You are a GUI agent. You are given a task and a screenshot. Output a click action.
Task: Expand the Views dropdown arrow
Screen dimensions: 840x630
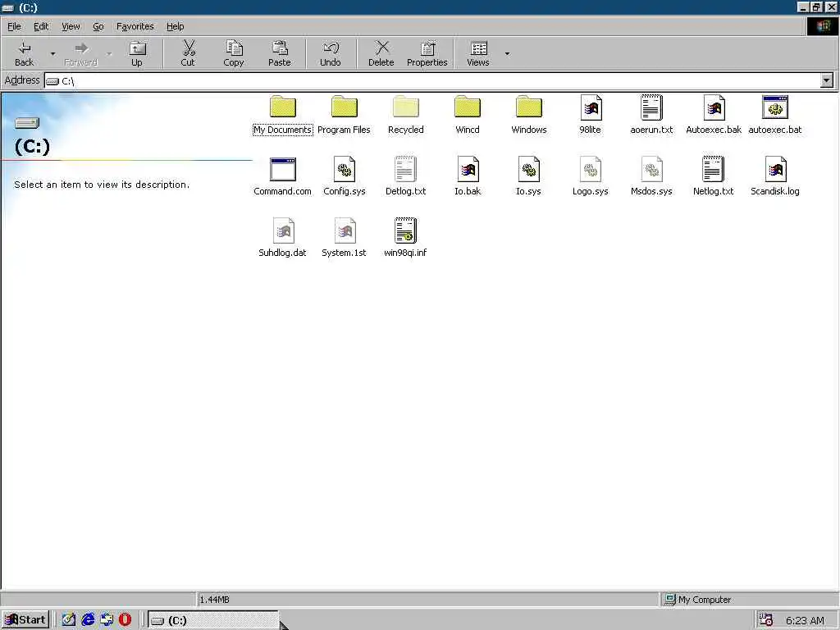click(x=507, y=53)
